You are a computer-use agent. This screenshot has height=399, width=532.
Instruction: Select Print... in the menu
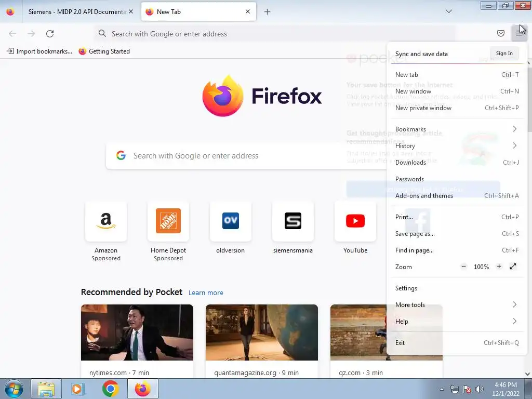(x=457, y=217)
